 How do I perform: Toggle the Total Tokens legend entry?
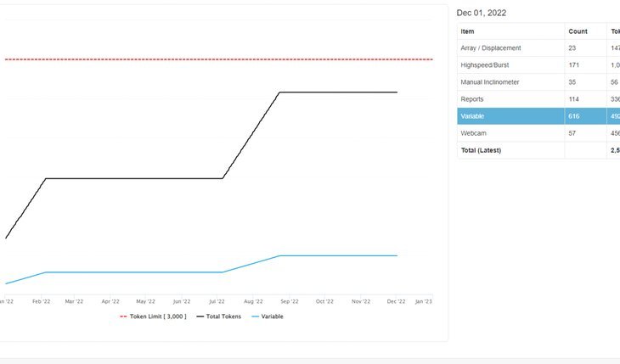[x=218, y=316]
